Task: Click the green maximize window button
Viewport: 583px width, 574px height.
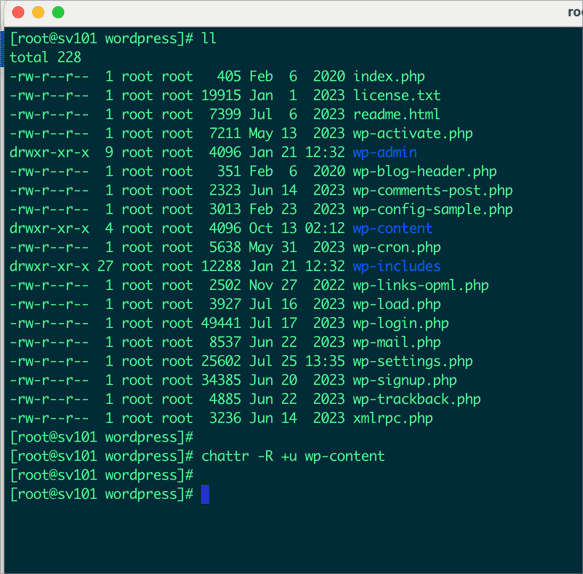Action: pyautogui.click(x=58, y=12)
